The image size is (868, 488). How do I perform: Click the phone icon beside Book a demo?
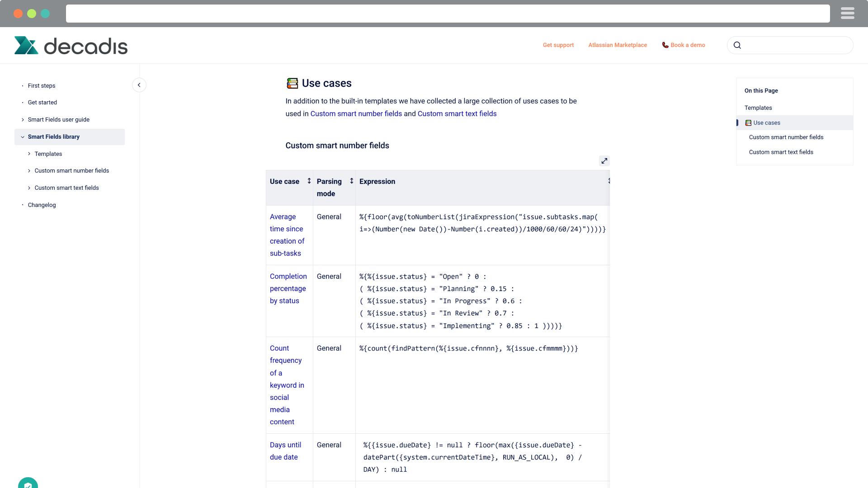pyautogui.click(x=665, y=45)
